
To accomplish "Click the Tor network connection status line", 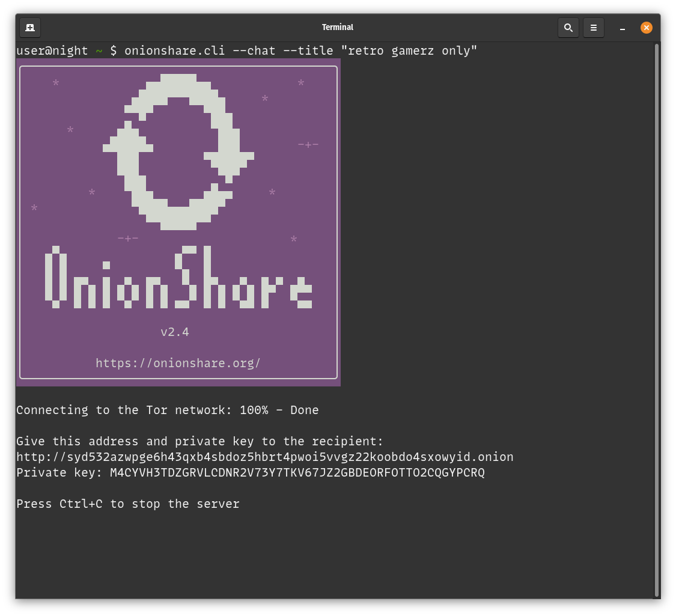I will tap(167, 410).
